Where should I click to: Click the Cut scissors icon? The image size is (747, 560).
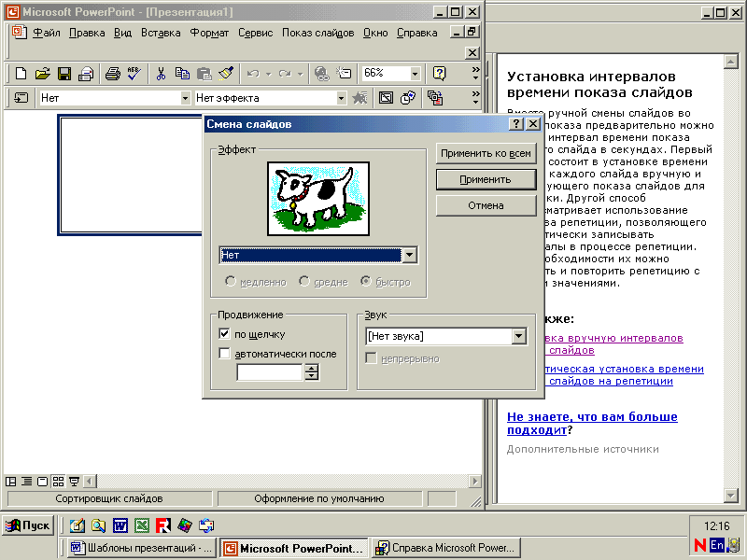[x=161, y=74]
